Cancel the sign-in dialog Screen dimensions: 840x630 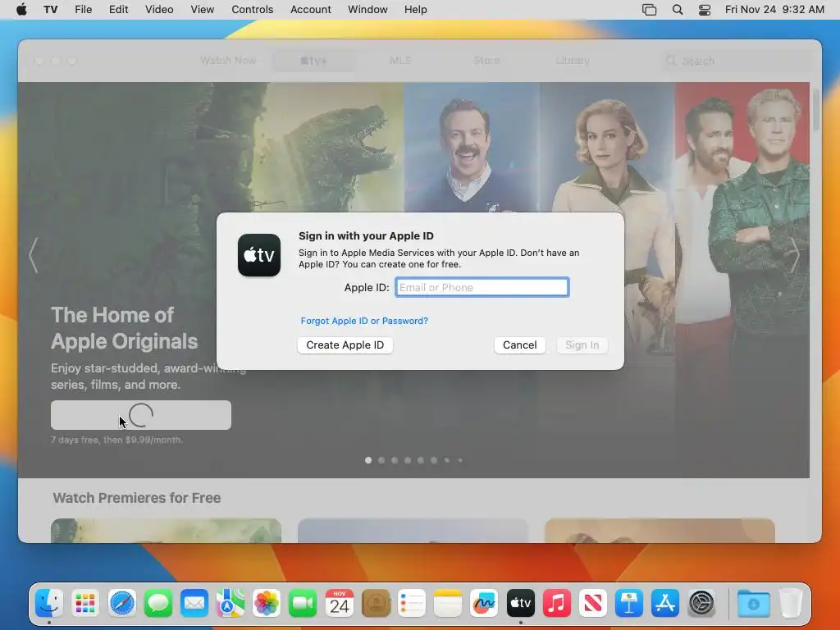click(x=519, y=345)
